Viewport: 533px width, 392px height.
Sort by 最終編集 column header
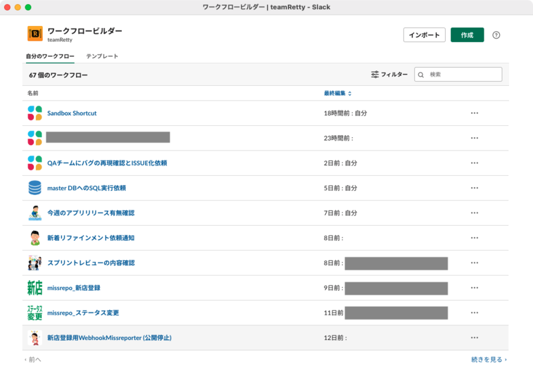point(337,93)
